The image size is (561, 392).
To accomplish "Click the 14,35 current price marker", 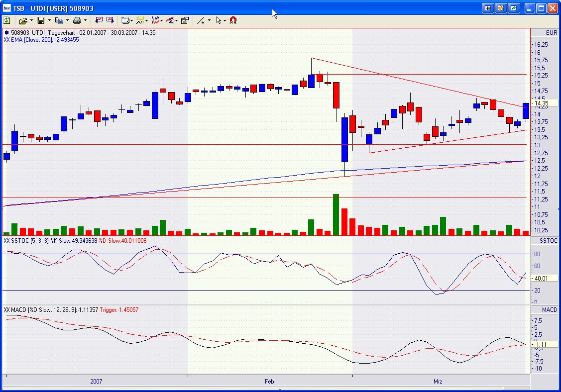I will 541,103.
